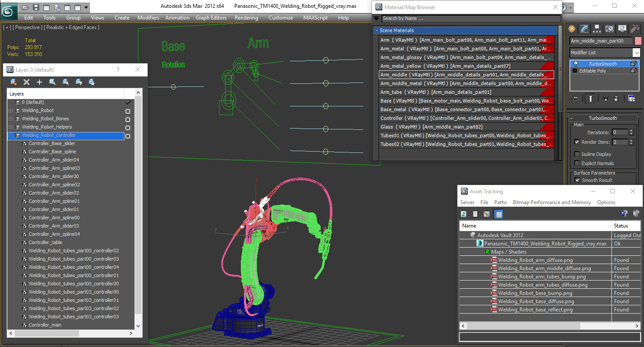Click Highlight Selected Objects' Layers icon
Screen dimensions: 644x347
pos(66,82)
